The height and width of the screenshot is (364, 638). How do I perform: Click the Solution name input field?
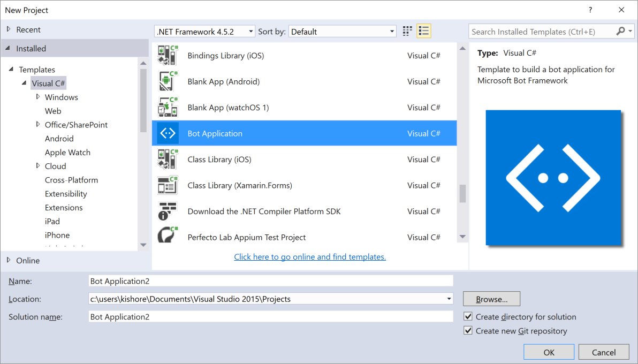coord(271,317)
